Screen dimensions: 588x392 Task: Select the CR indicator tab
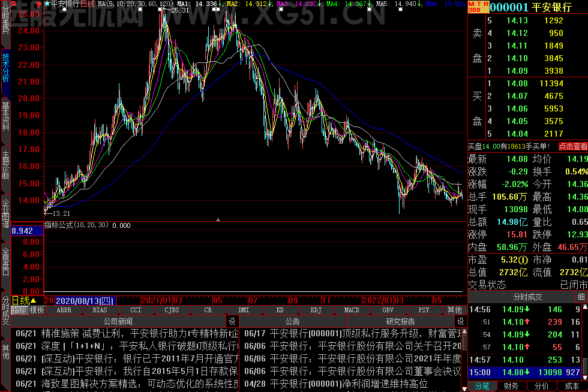[x=208, y=310]
